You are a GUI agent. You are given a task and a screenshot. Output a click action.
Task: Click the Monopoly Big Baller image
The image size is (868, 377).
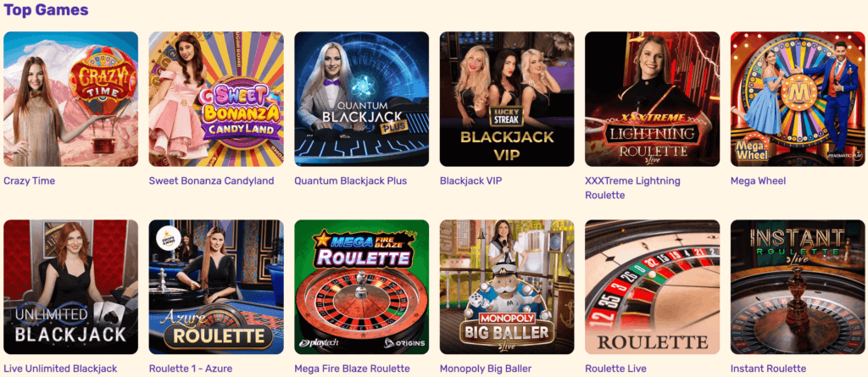pos(507,286)
